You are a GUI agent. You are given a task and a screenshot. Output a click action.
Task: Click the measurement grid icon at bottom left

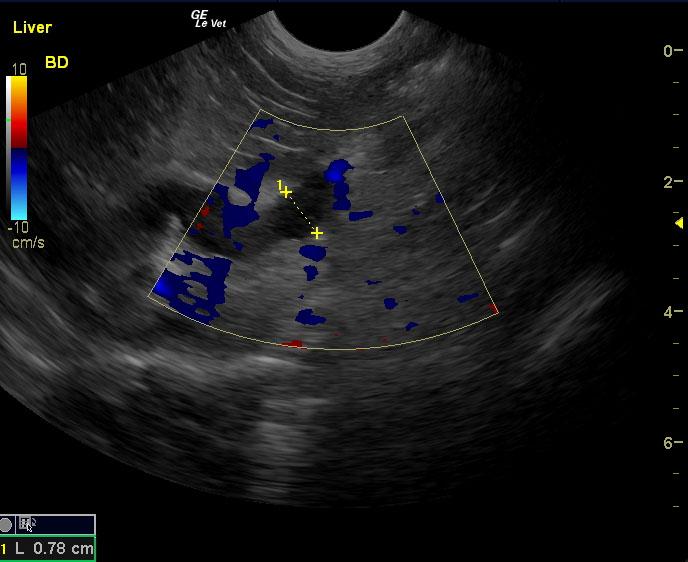tap(27, 524)
